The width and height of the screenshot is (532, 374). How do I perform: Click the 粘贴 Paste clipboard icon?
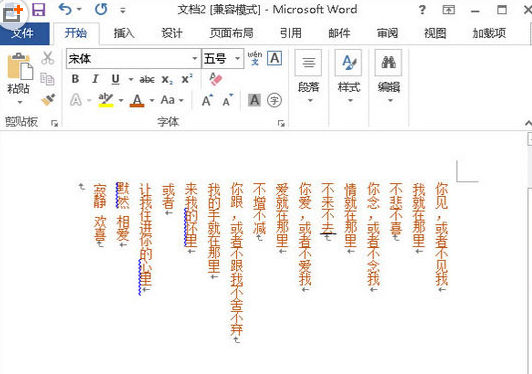pyautogui.click(x=20, y=66)
